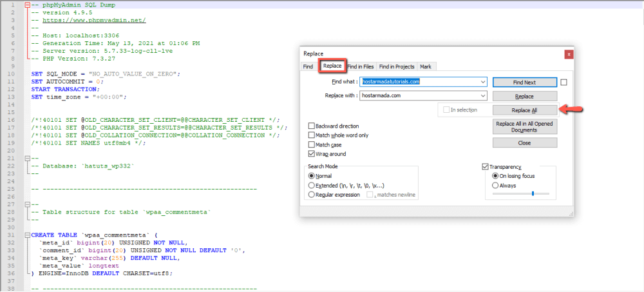Viewport: 644px width, 292px height.
Task: Click the SET SQL_MODE line of code
Action: pyautogui.click(x=106, y=74)
